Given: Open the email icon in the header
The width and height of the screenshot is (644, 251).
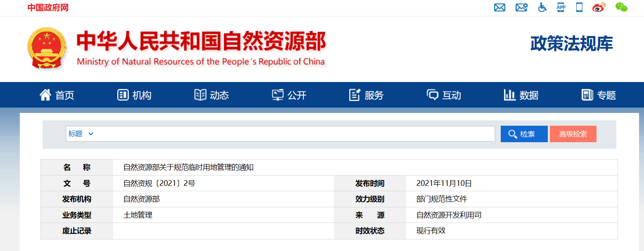Looking at the screenshot, I should pos(500,7).
